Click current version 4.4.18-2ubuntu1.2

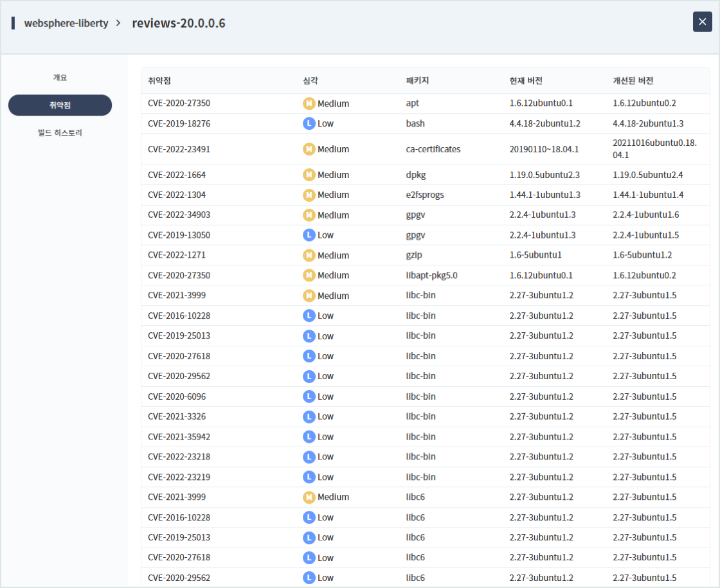[x=544, y=123]
